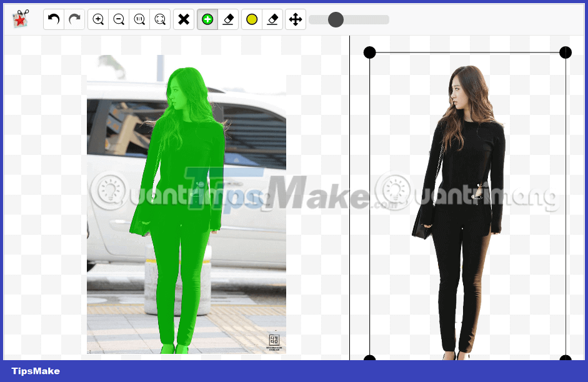588x382 pixels.
Task: Zoom out of the image
Action: pyautogui.click(x=119, y=19)
